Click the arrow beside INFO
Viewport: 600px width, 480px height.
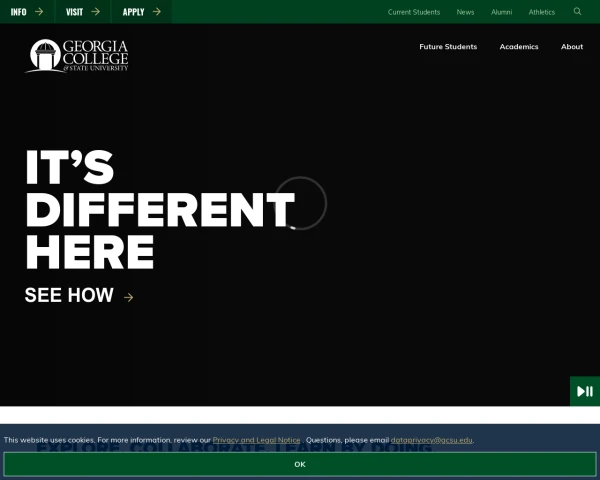[38, 12]
